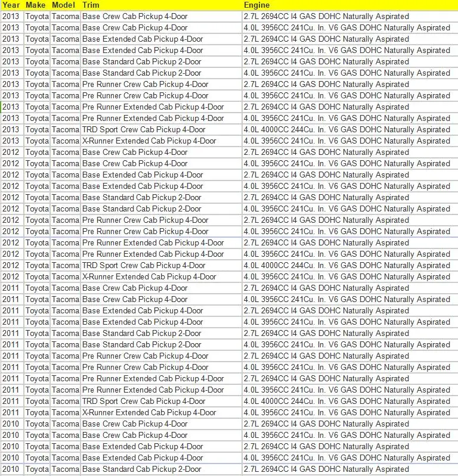
Task: Click the 4000CC 244Cu. In. engine cell for 2013
Action: [350, 130]
